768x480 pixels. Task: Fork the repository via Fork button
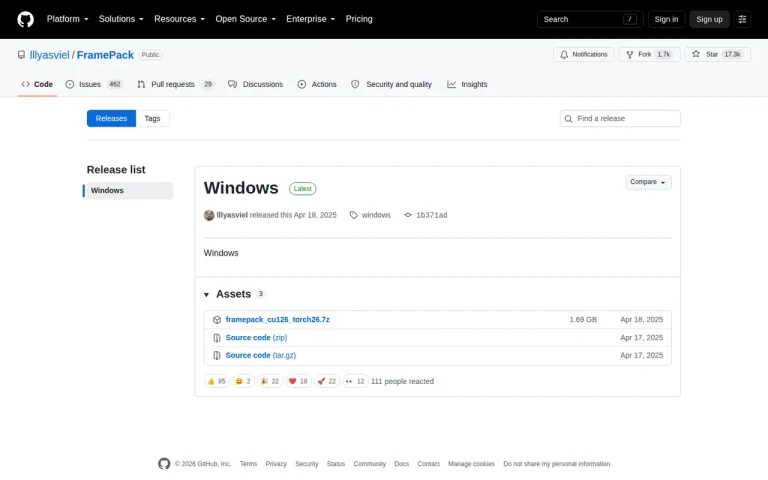649,54
